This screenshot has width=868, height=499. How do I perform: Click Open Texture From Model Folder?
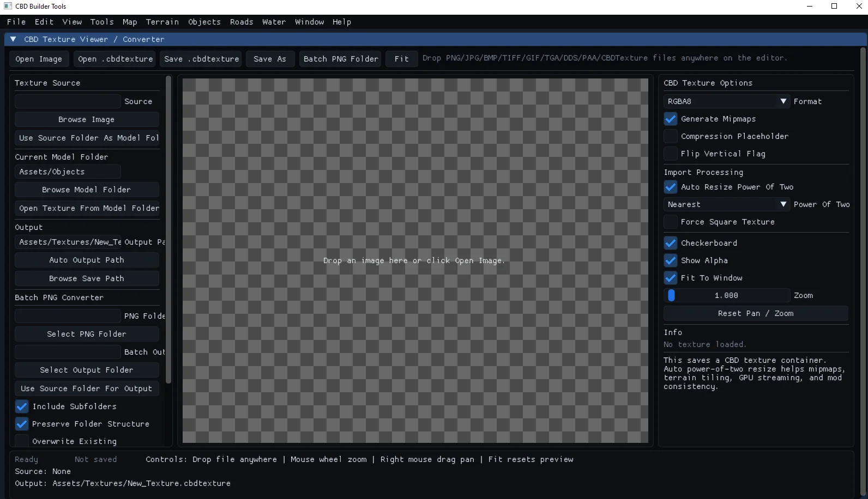coord(87,208)
